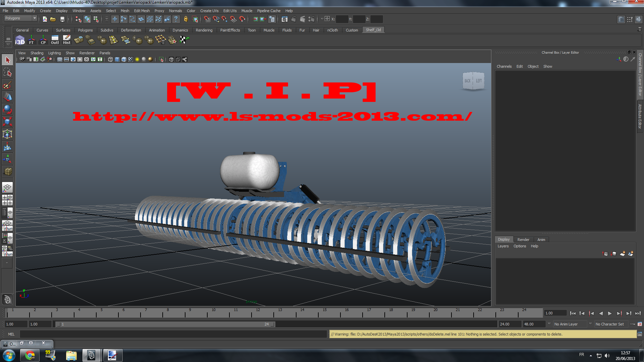Switch to the Rendering shelf tab

[x=204, y=30]
